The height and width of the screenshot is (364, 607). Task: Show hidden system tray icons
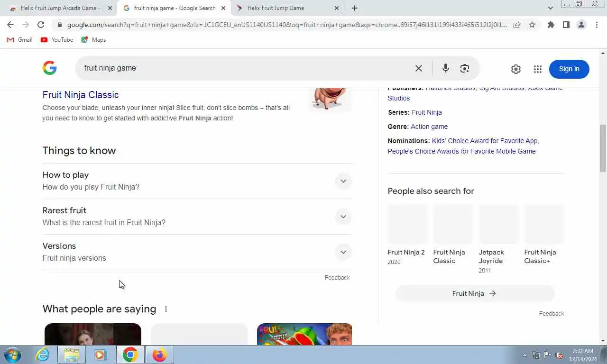click(x=524, y=355)
